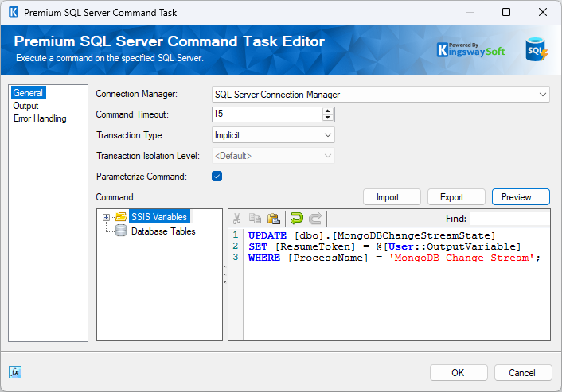Expand the SSIS Variables tree node
This screenshot has width=562, height=392.
[106, 217]
